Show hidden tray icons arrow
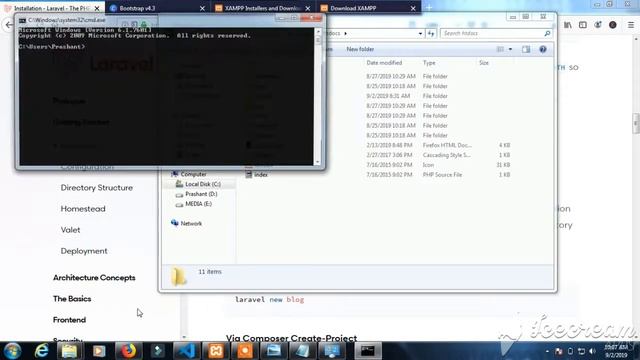Viewport: 640px width, 360px height. pyautogui.click(x=547, y=351)
